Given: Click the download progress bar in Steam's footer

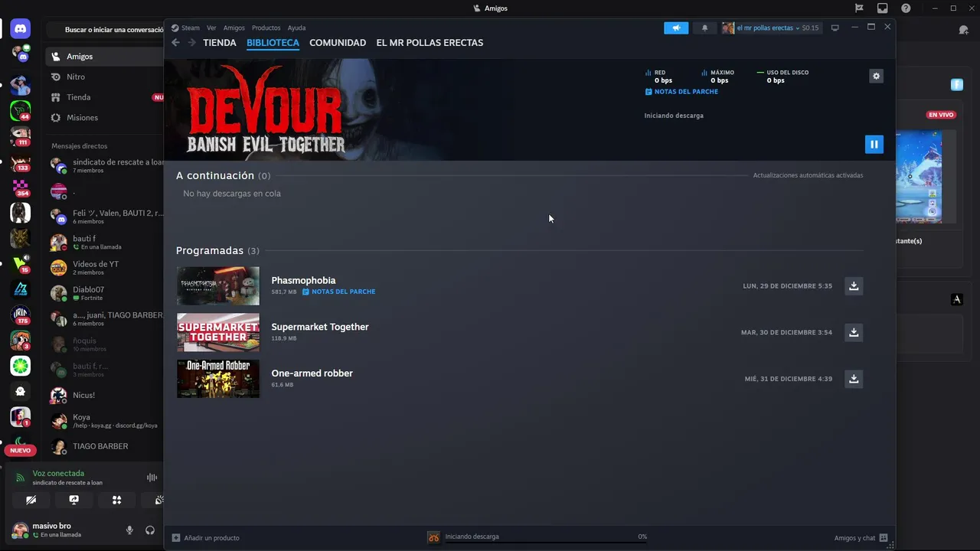Looking at the screenshot, I should [546, 543].
